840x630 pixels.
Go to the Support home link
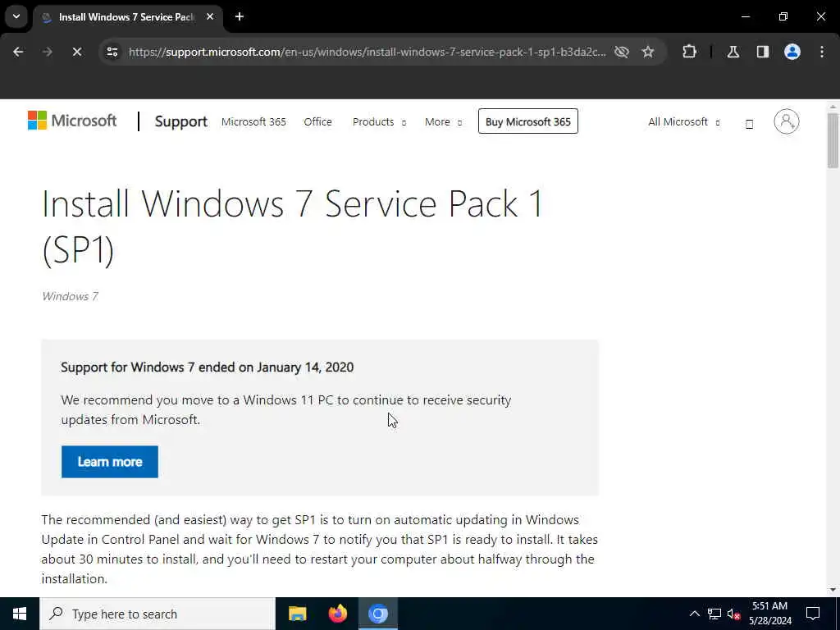(181, 121)
